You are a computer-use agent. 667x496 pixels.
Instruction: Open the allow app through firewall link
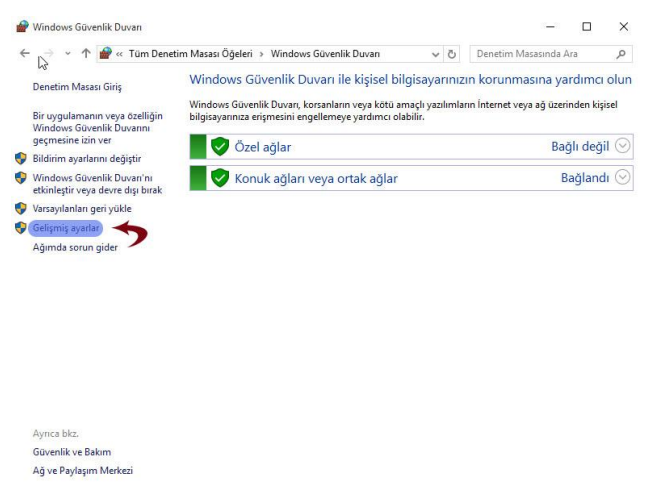click(x=97, y=128)
